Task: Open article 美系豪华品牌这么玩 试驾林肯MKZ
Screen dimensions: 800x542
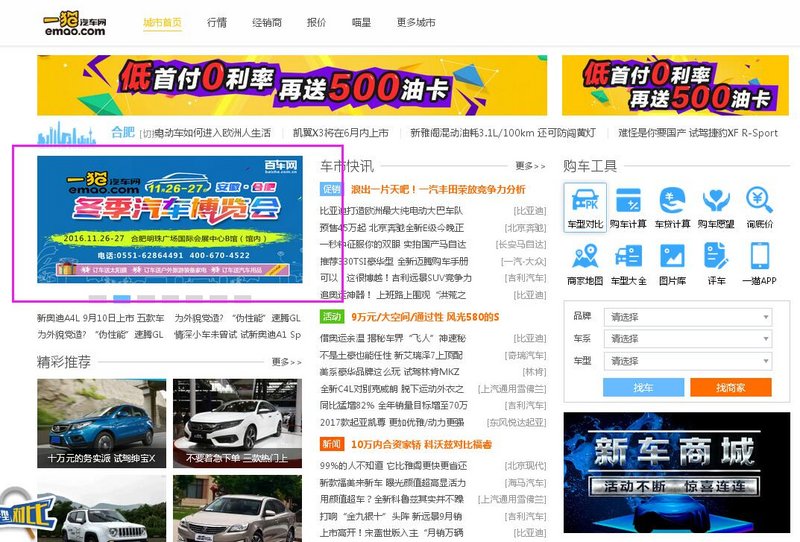Action: coord(390,372)
